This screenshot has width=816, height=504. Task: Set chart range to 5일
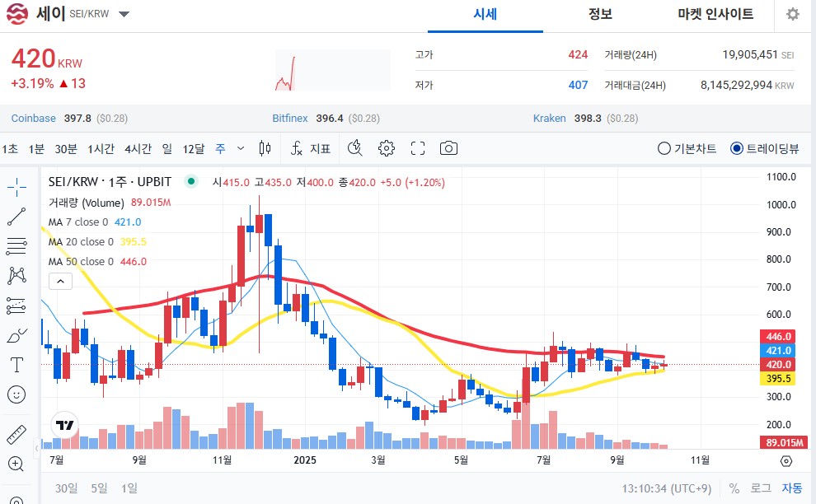tap(99, 488)
